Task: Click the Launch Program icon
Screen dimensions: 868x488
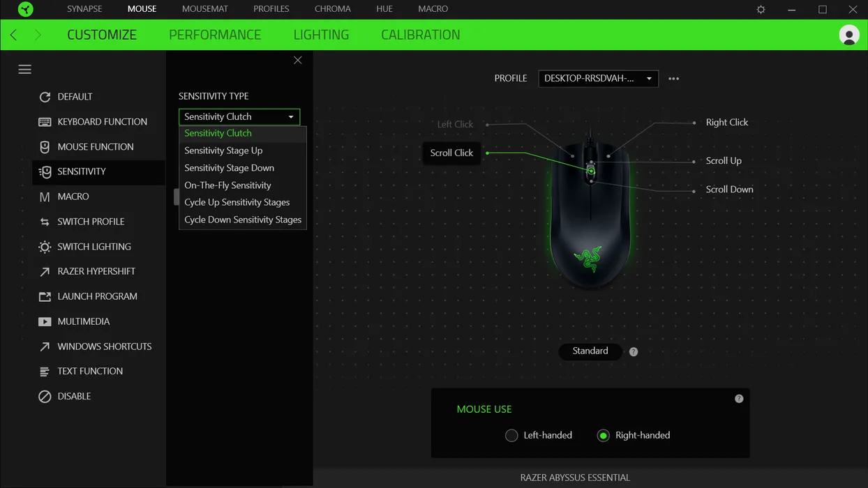Action: click(45, 296)
